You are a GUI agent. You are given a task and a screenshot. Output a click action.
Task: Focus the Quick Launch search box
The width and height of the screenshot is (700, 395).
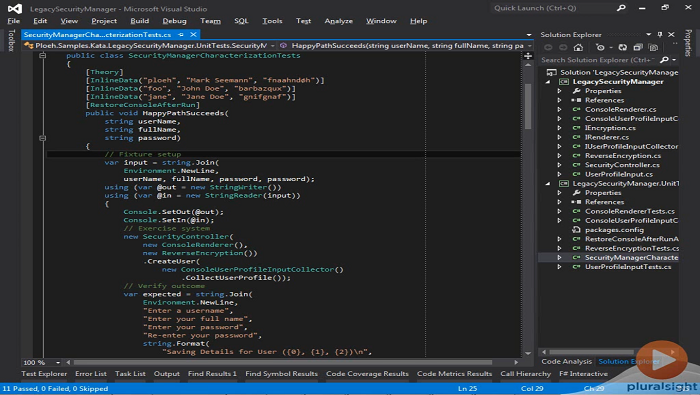[554, 8]
